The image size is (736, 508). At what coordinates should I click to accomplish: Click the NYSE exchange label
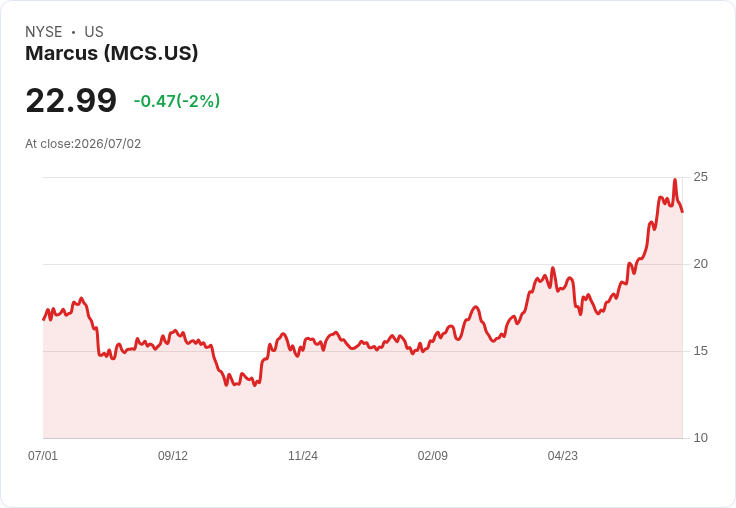coord(44,32)
